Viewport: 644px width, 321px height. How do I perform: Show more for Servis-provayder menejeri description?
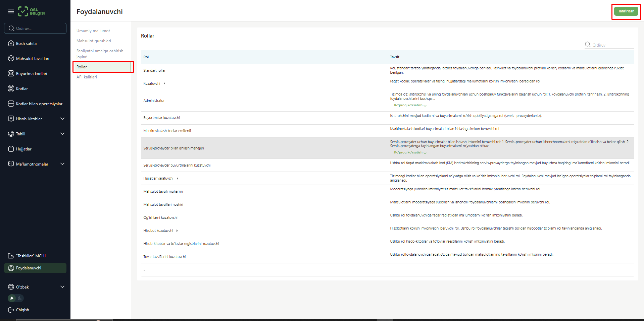[x=410, y=152]
